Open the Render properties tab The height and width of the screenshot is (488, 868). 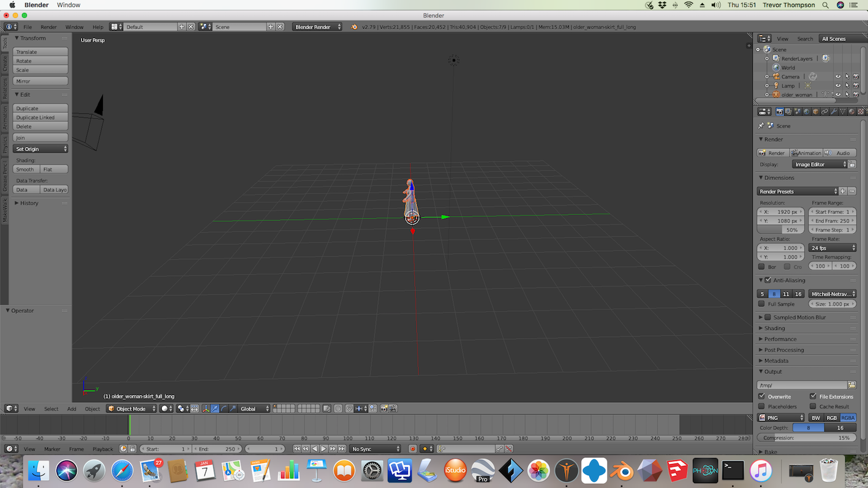pyautogui.click(x=780, y=111)
